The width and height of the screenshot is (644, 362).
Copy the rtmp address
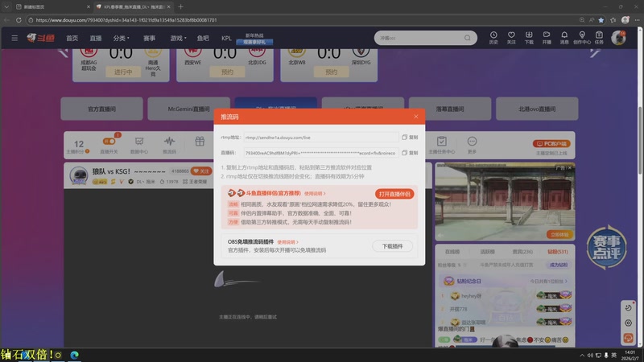(x=410, y=138)
